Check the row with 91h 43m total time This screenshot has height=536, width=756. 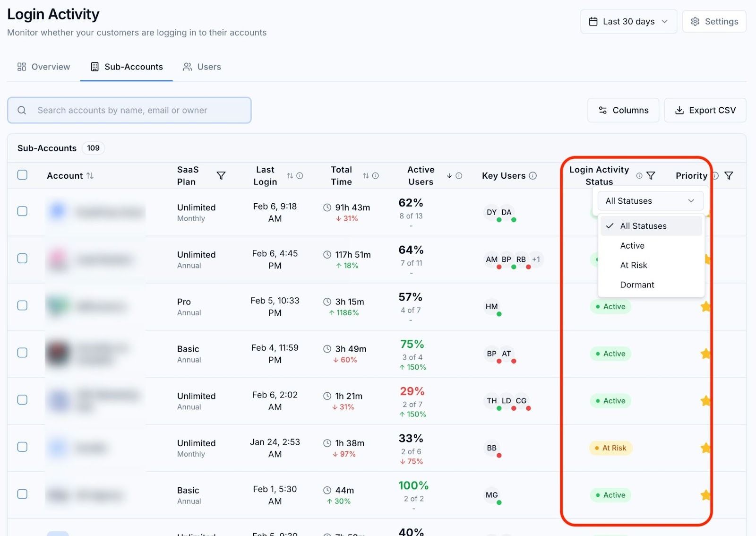(22, 211)
